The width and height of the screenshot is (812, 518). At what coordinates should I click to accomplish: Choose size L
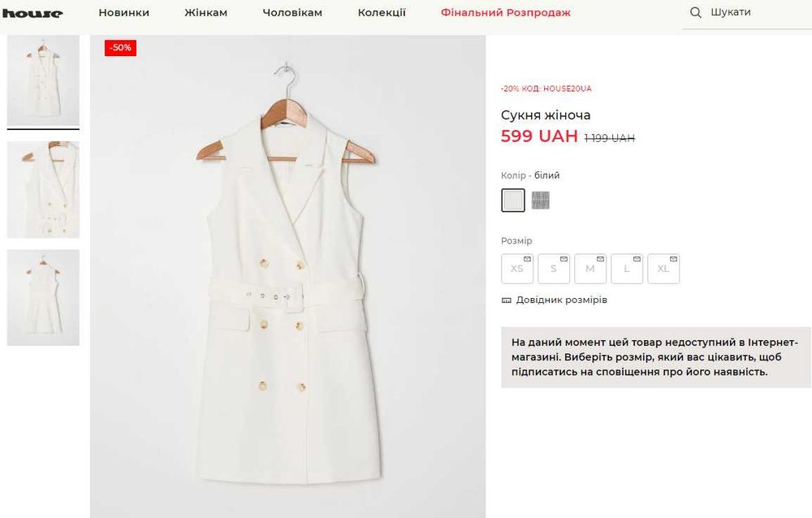tap(627, 269)
